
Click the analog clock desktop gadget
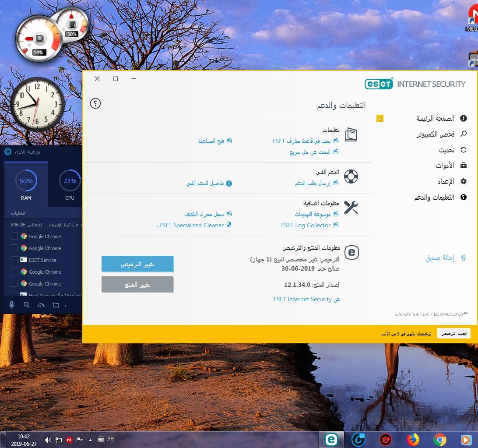(37, 104)
